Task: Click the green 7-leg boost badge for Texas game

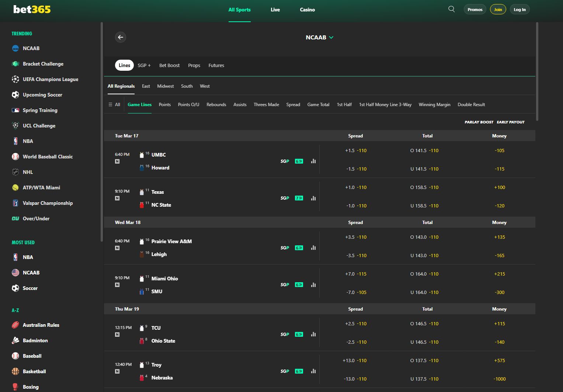Action: point(299,198)
